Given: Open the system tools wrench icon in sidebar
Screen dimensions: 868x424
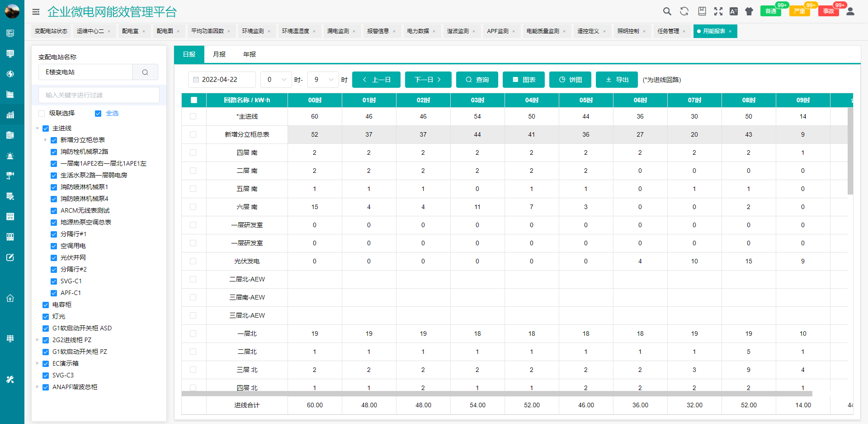Looking at the screenshot, I should pos(10,380).
